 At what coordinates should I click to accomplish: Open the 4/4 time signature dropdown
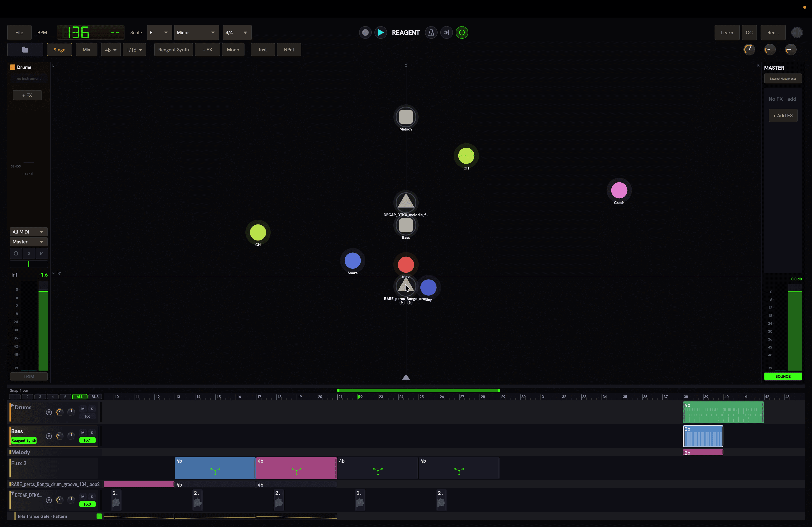(237, 33)
